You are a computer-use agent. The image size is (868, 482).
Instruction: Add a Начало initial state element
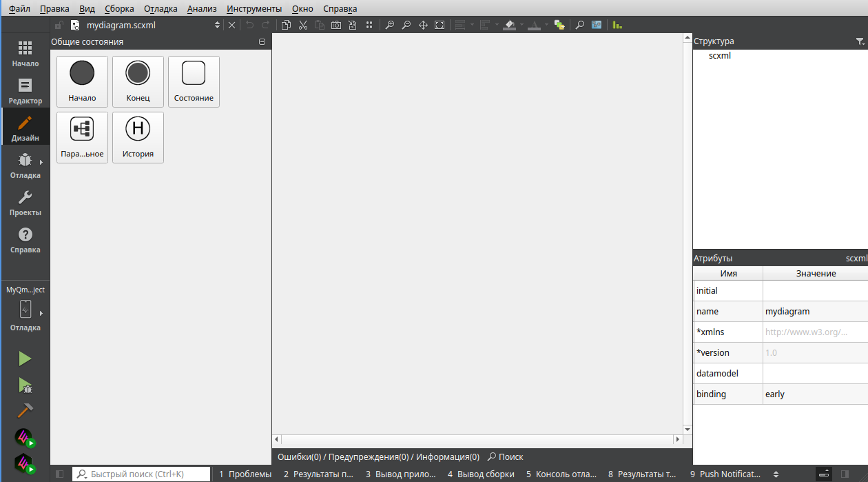82,81
